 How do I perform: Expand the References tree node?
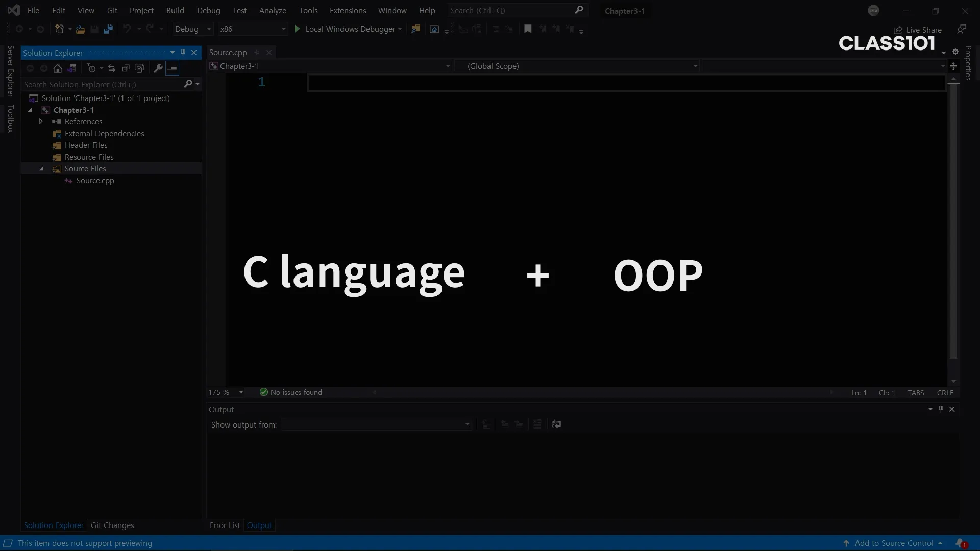point(41,122)
